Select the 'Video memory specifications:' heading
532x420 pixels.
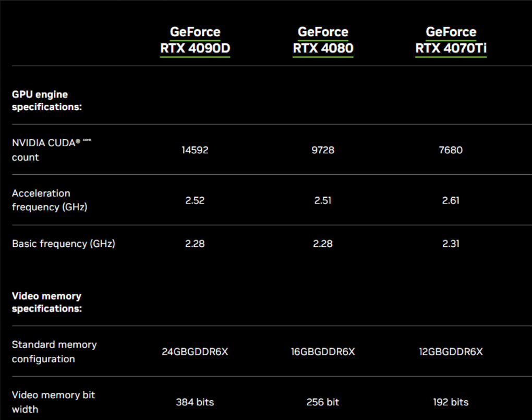[47, 302]
